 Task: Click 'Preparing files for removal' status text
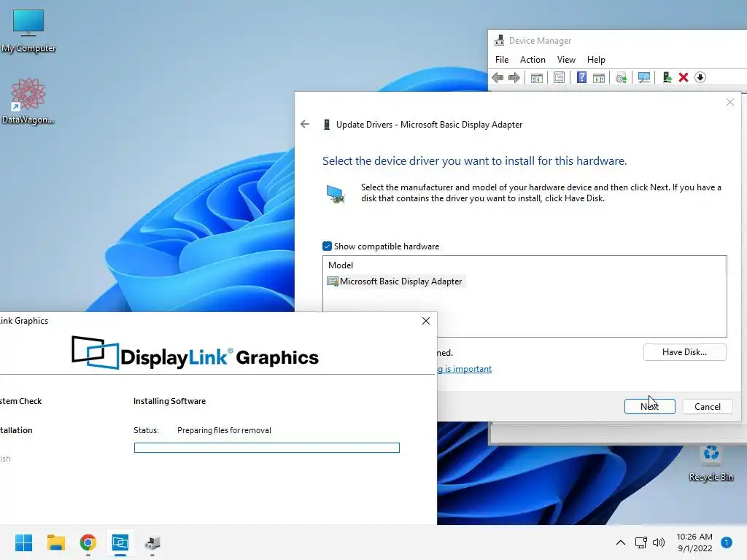[224, 430]
